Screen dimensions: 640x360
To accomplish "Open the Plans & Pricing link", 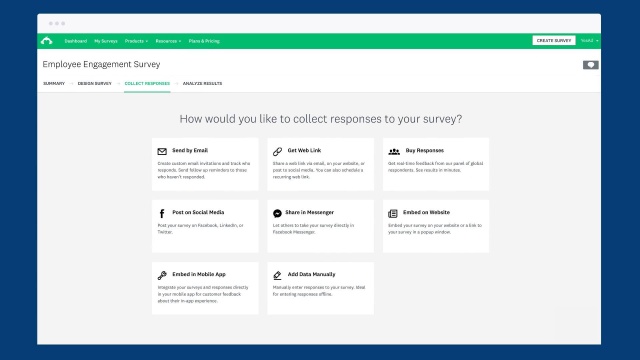I will point(204,41).
